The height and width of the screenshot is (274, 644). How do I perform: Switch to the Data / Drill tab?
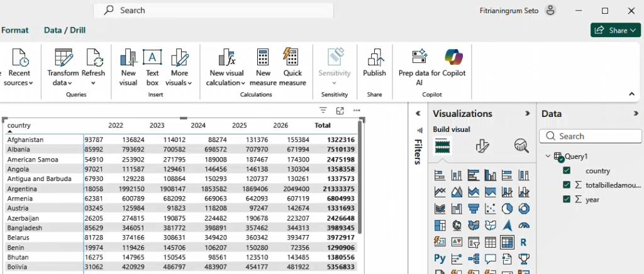coord(65,30)
